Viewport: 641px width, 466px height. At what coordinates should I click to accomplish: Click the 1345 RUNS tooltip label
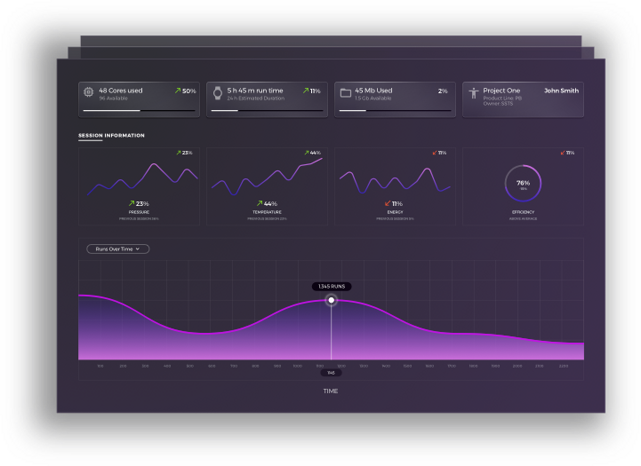331,286
